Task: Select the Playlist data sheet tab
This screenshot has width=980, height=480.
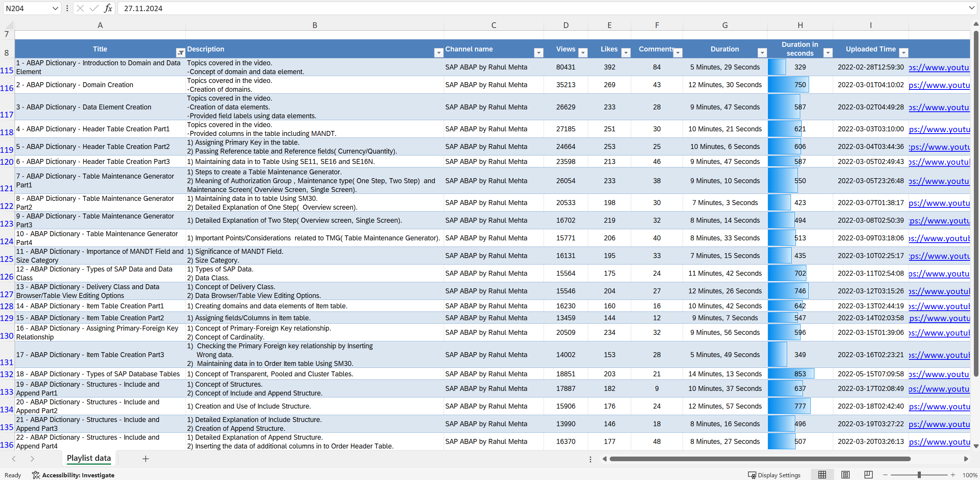Action: click(89, 458)
